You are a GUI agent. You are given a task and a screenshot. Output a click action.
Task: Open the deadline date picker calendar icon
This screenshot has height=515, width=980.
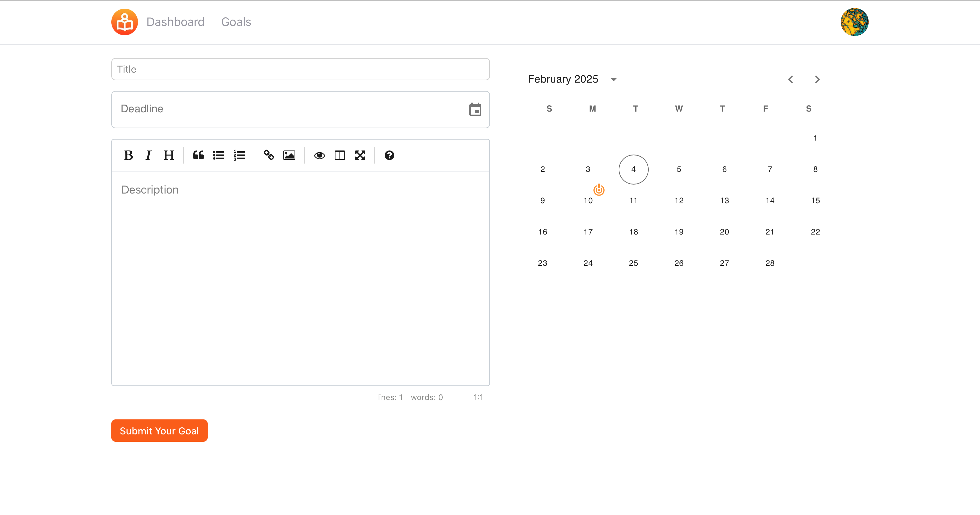[475, 110]
